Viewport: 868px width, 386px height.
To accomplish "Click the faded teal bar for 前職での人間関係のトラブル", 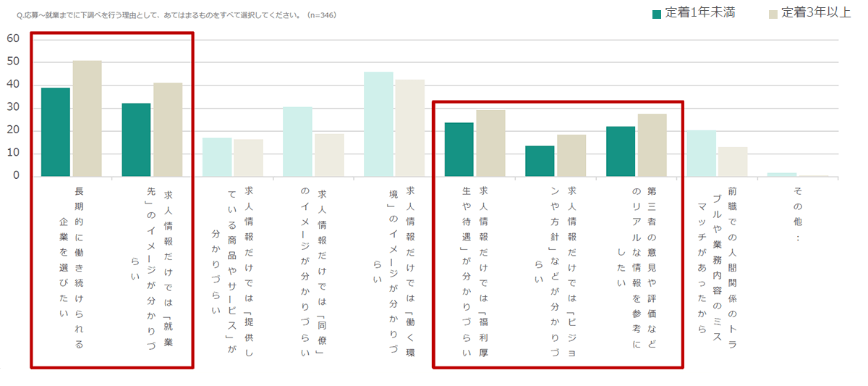I will (701, 154).
